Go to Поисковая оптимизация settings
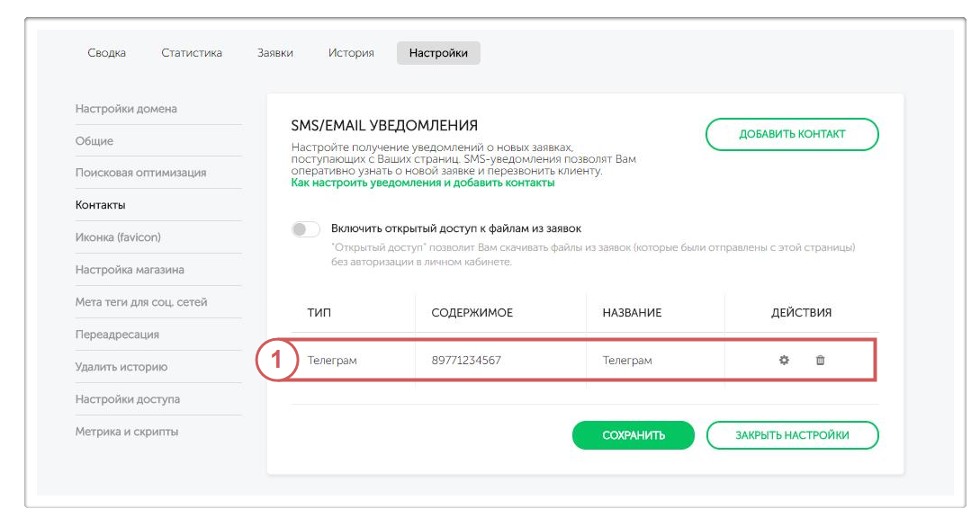Screen dimensions: 980x518 pyautogui.click(x=140, y=173)
